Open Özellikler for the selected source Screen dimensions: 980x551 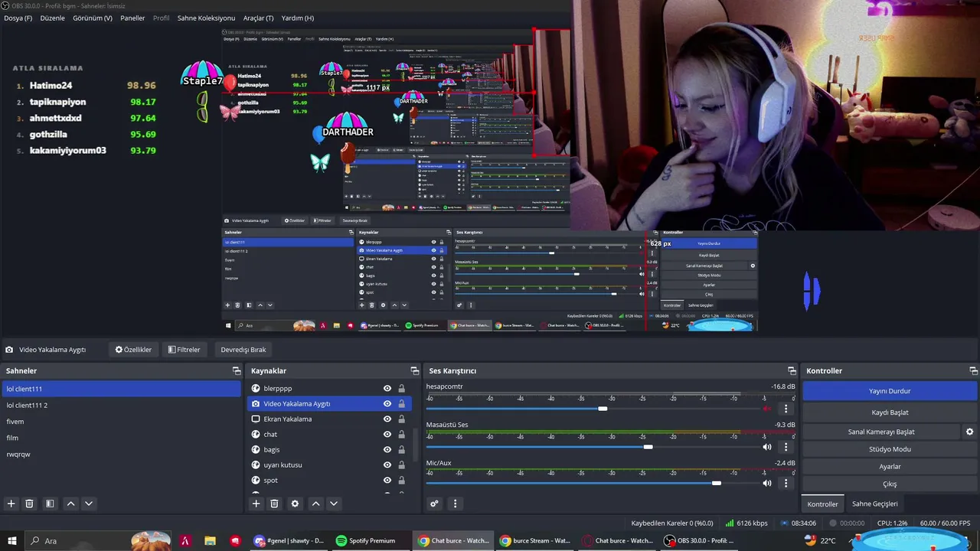pos(133,350)
